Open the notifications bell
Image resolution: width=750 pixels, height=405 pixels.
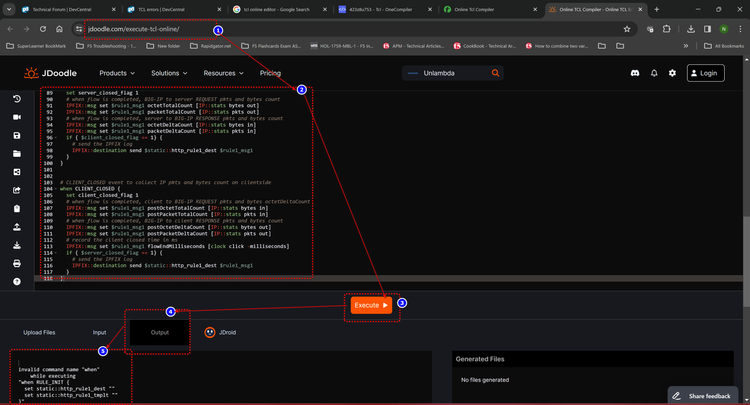tap(654, 73)
